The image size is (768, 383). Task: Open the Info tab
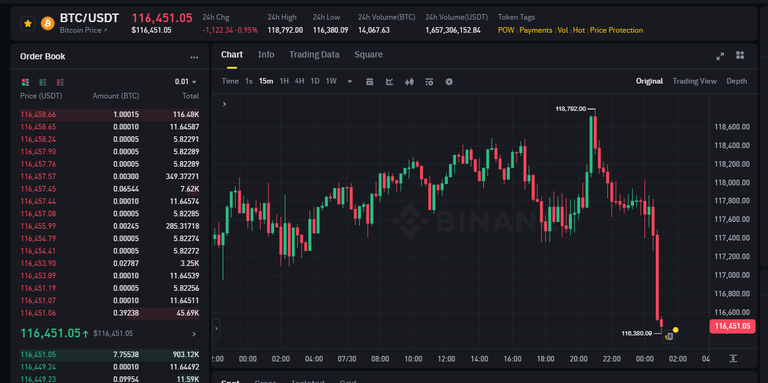(x=266, y=54)
